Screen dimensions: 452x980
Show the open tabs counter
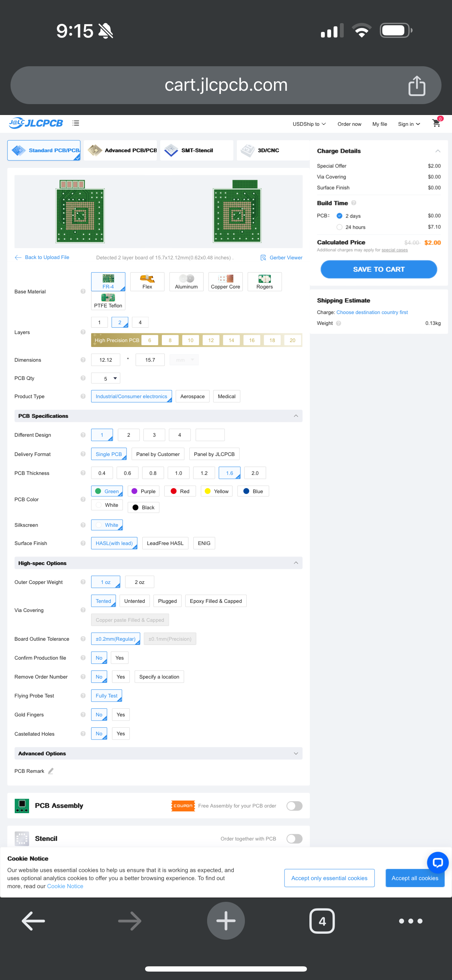coord(322,921)
